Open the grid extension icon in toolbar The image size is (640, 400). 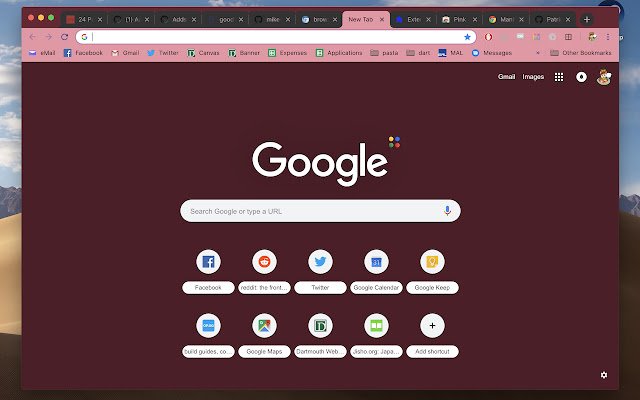[x=568, y=37]
